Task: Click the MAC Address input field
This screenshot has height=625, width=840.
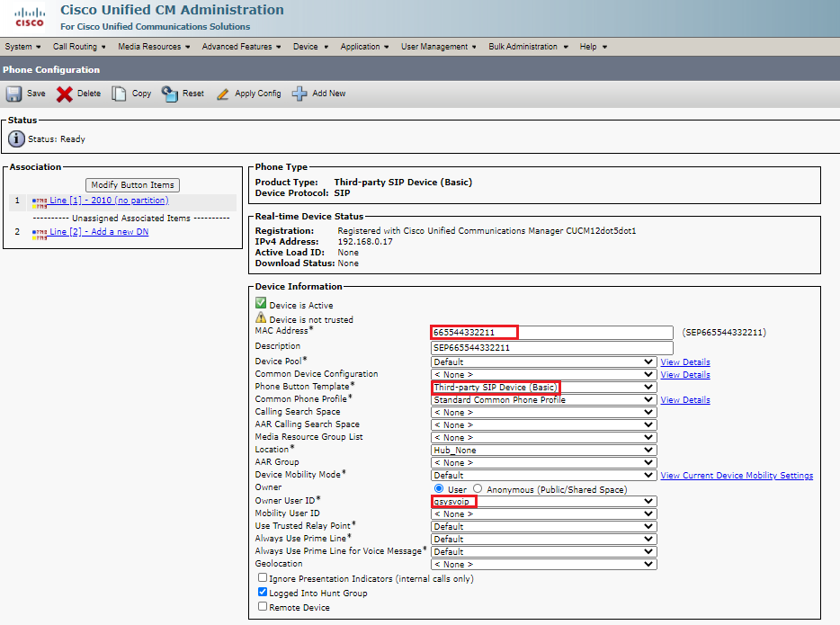Action: click(x=551, y=332)
